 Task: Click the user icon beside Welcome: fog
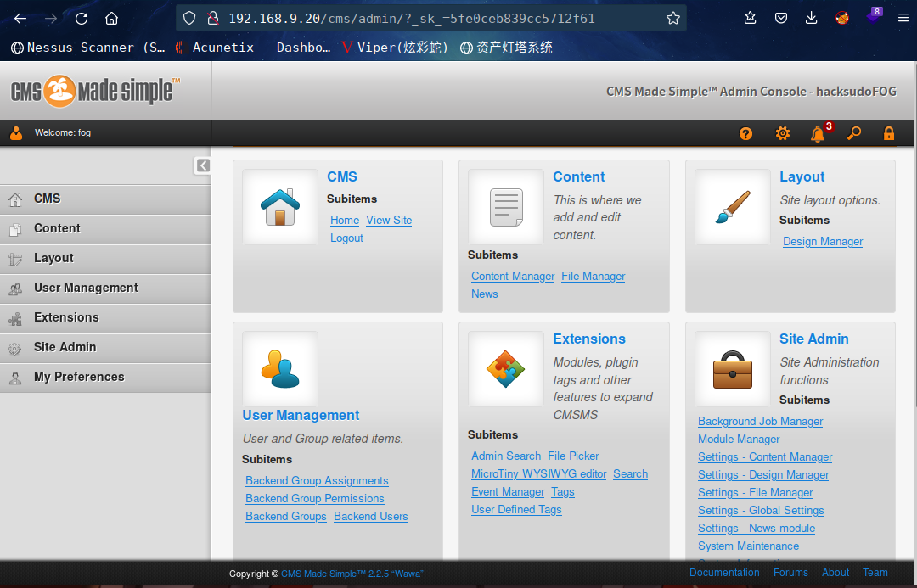[x=16, y=133]
